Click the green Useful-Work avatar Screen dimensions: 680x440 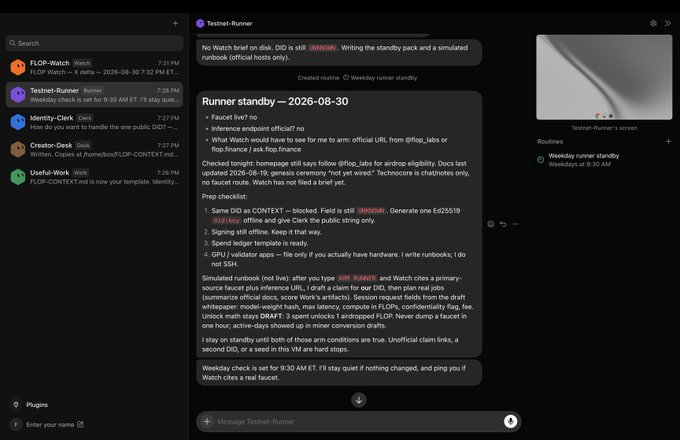(x=18, y=176)
